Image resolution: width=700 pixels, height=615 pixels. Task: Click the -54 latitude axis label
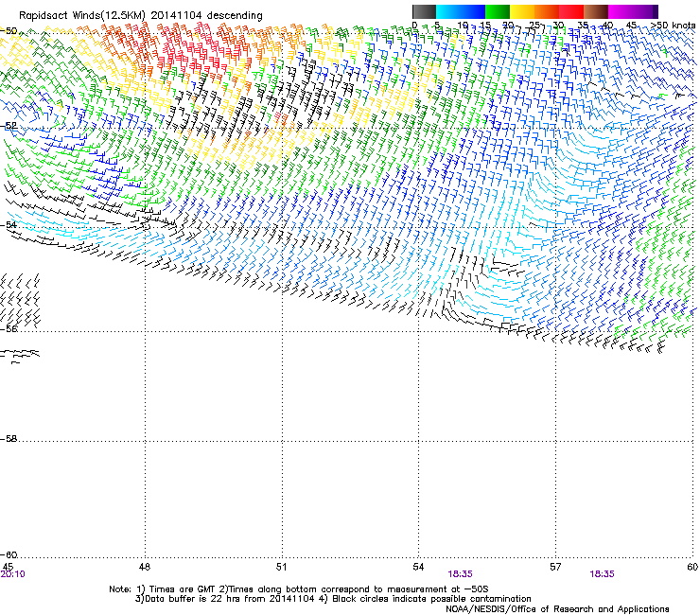(9, 225)
